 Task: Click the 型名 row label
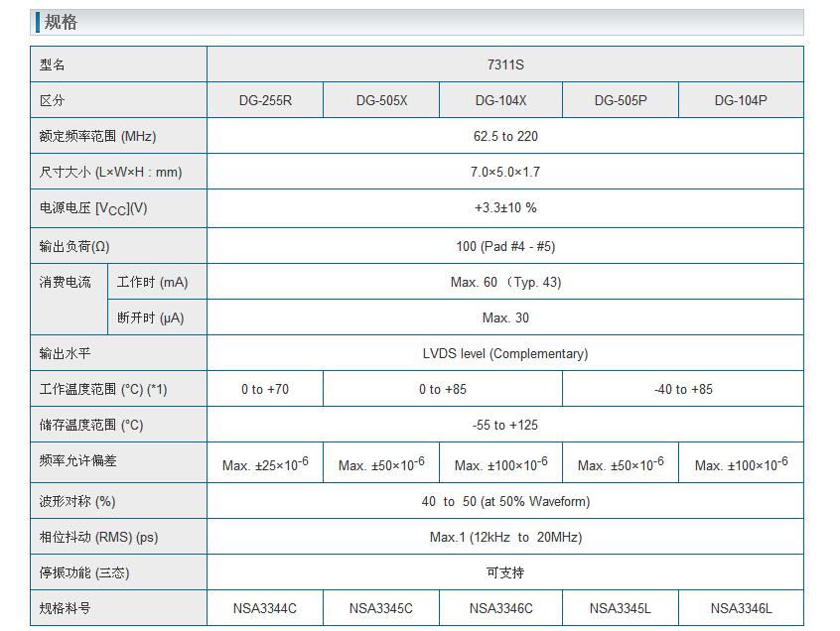point(53,64)
